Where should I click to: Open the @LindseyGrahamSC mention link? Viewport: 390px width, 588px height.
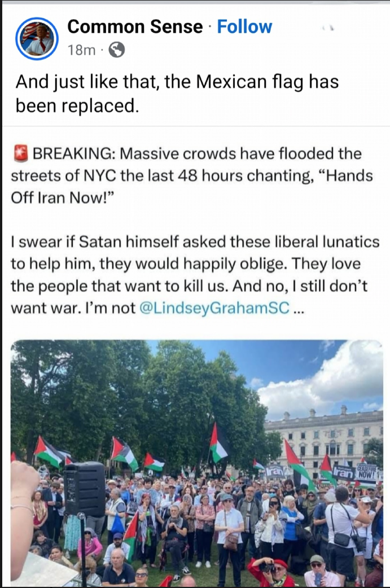[x=214, y=308]
